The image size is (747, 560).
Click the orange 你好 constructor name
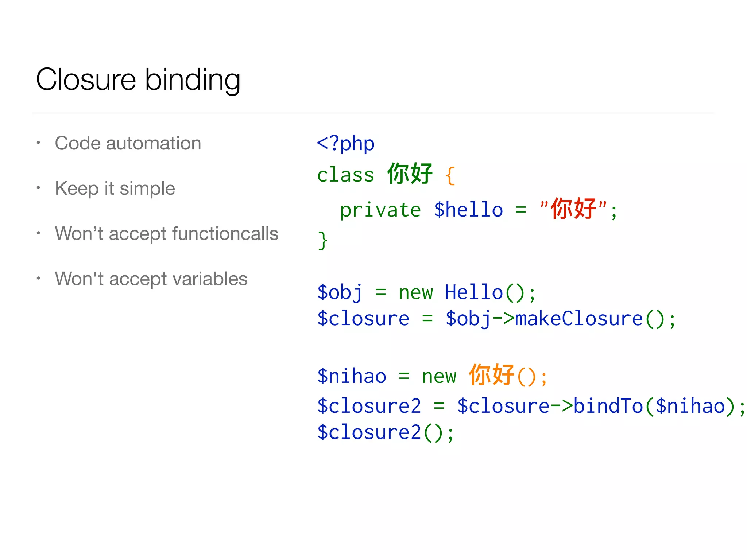492,375
